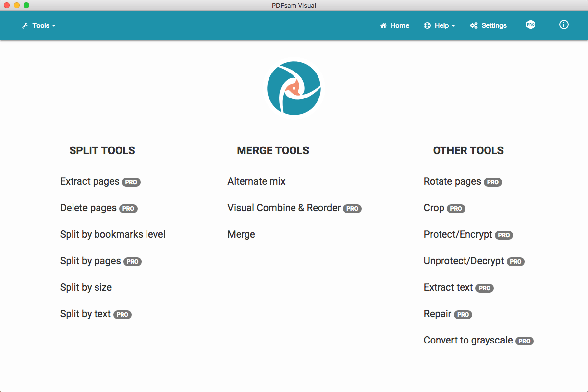Select the Rotate pages tool

(452, 181)
